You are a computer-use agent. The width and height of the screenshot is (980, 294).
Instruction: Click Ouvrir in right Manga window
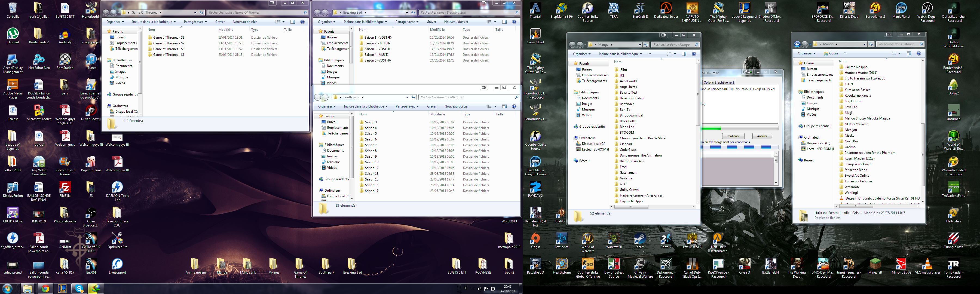point(831,53)
